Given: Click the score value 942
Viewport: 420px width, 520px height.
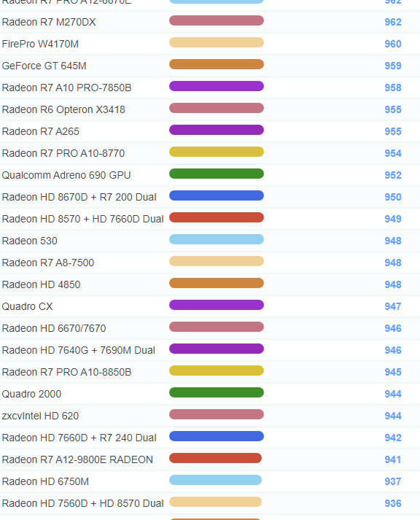Looking at the screenshot, I should 393,438.
